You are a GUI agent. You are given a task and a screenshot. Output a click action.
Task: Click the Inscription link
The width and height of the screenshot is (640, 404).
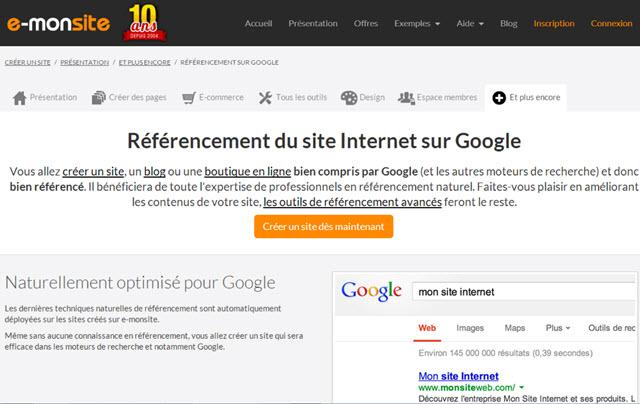(x=554, y=24)
